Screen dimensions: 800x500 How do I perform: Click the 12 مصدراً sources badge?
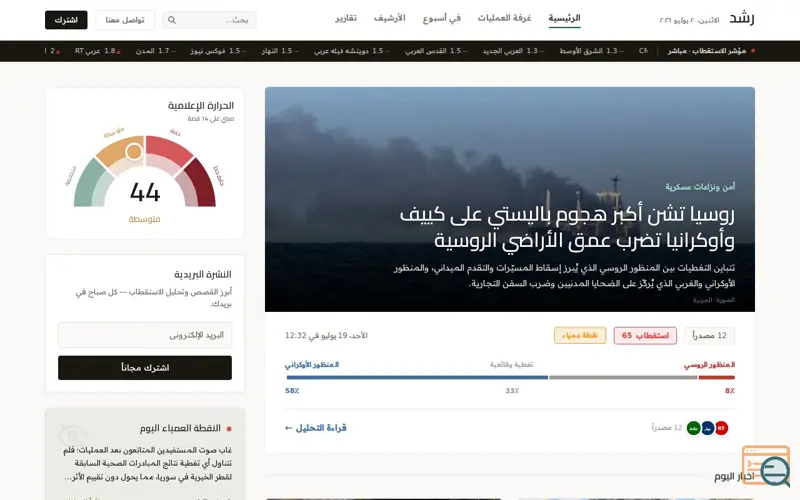click(x=709, y=335)
